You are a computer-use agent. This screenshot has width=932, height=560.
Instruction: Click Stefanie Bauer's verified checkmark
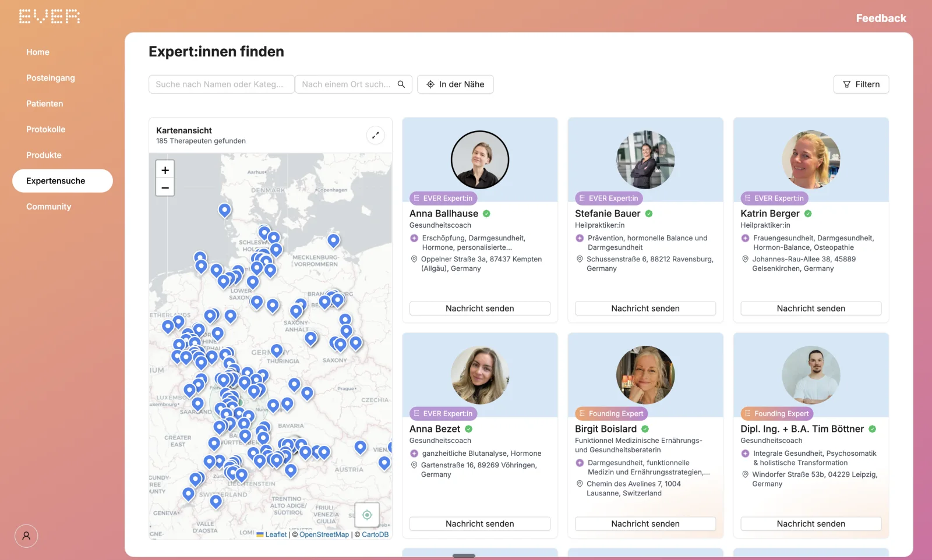[x=649, y=214]
